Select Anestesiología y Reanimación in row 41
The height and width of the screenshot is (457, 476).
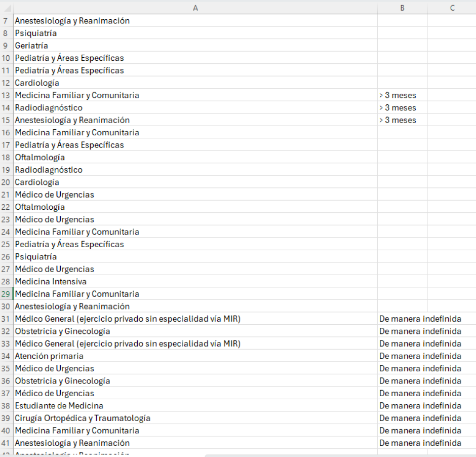coord(195,443)
